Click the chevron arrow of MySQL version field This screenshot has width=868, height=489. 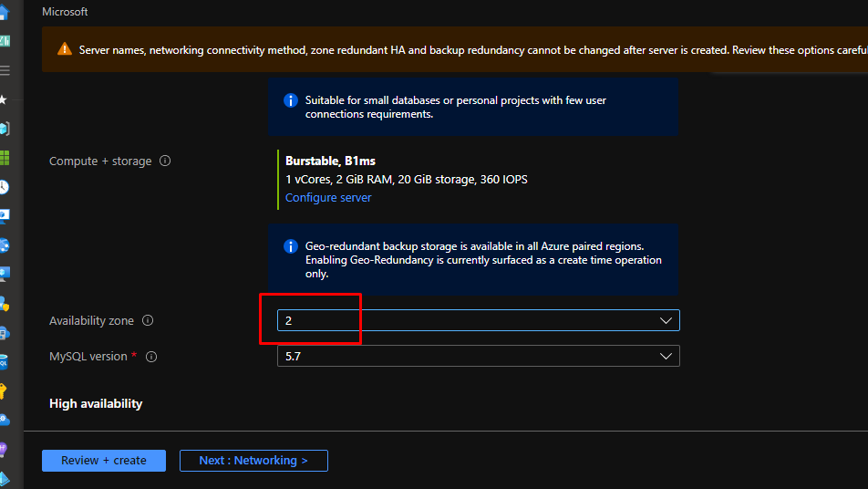point(666,357)
